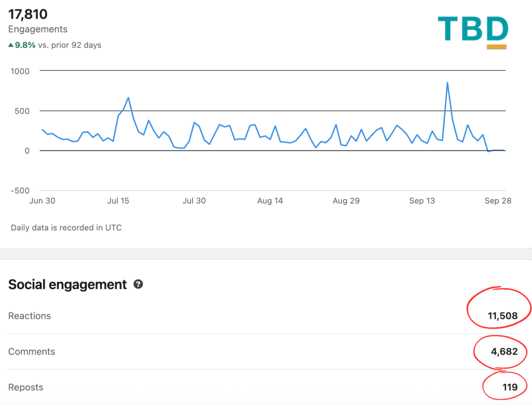The width and height of the screenshot is (532, 405).
Task: Click the circled 119 reposts count
Action: click(510, 387)
